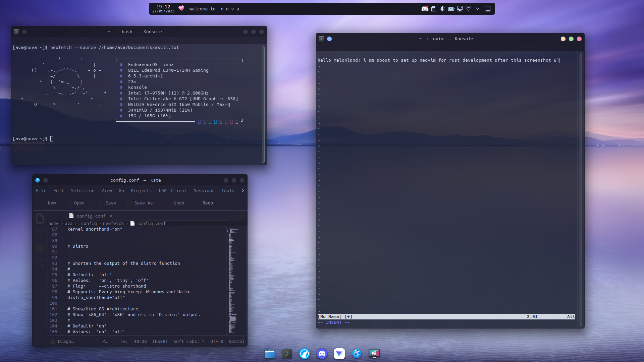Image resolution: width=644 pixels, height=362 pixels.
Task: Open the blue compass browser icon in the dock
Action: tap(305, 354)
